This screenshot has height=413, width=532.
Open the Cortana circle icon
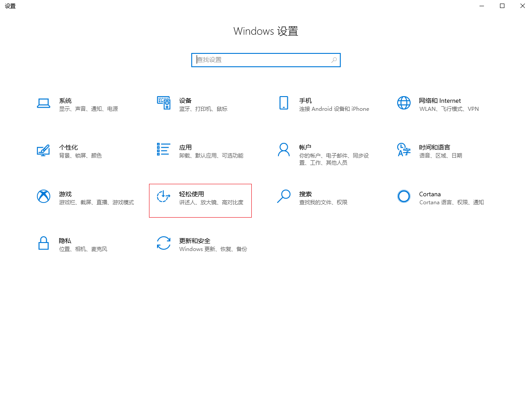click(x=403, y=196)
